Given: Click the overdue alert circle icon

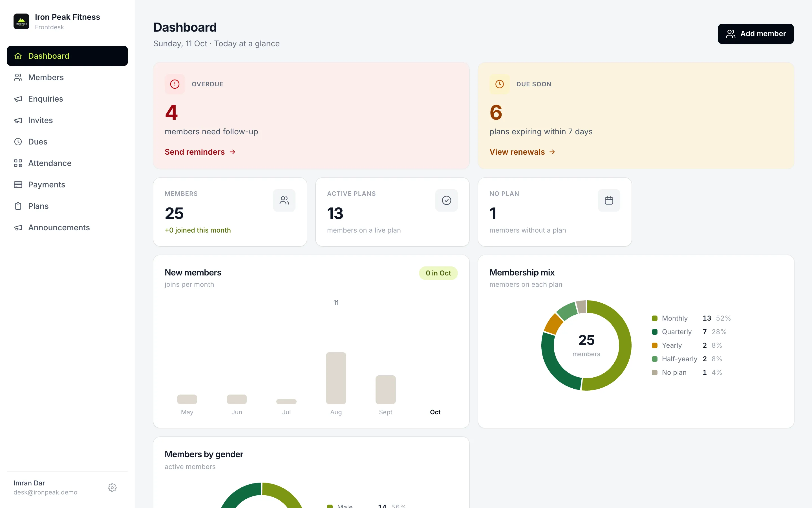Looking at the screenshot, I should tap(175, 84).
